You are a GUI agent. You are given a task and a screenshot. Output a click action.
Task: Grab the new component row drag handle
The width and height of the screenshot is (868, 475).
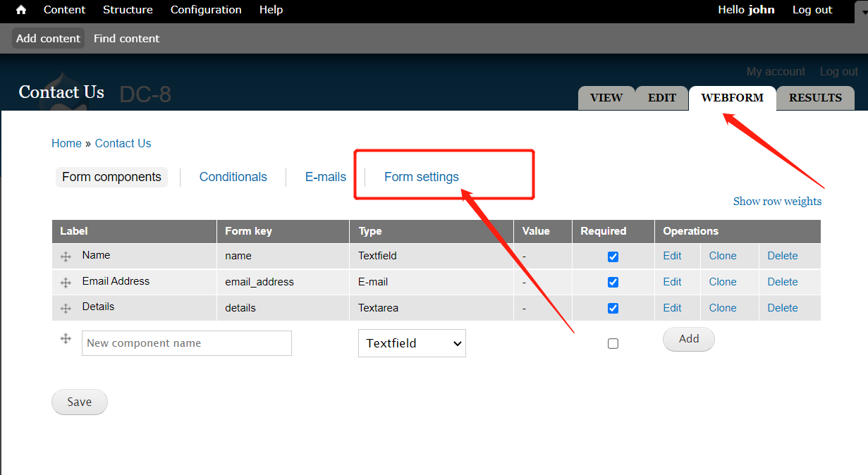(66, 338)
